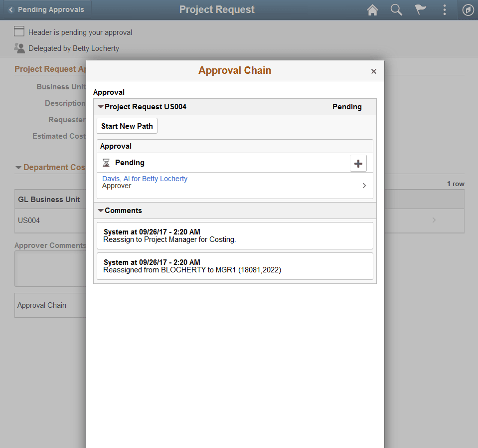Screen dimensions: 478x448
Task: Open notifications via flag icon
Action: point(420,10)
